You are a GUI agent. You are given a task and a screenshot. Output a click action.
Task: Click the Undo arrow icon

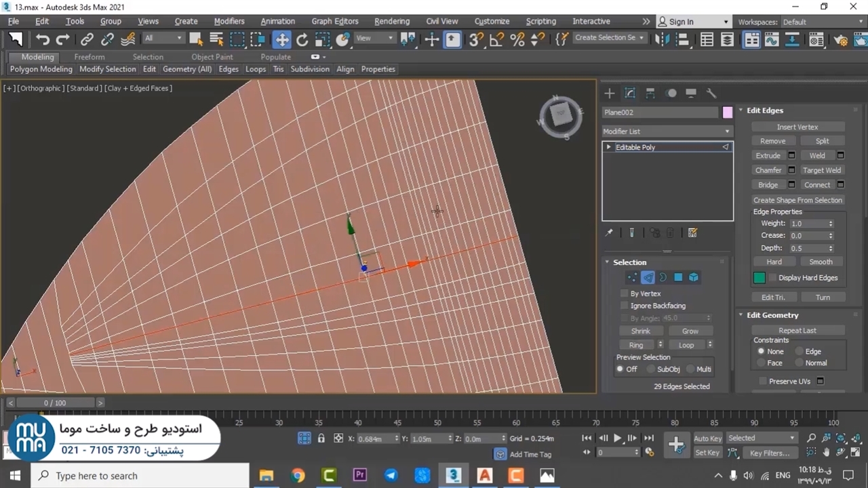coord(43,40)
